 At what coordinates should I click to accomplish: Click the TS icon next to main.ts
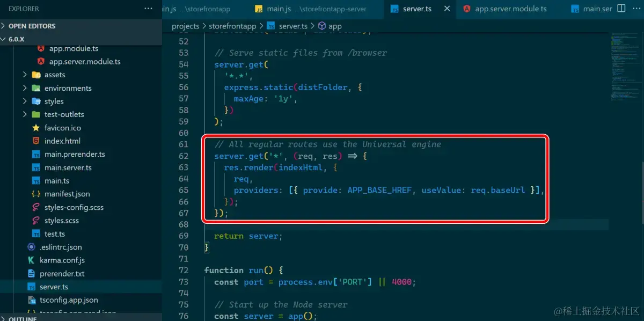pos(36,181)
